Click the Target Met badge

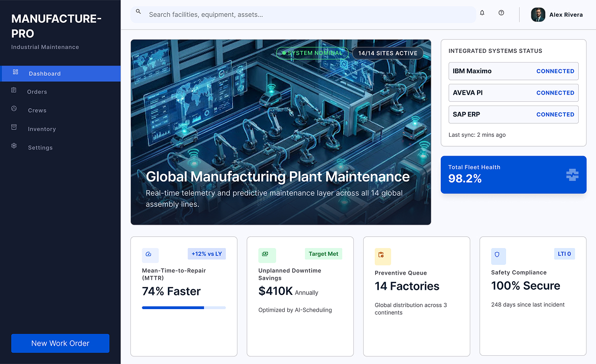(323, 254)
